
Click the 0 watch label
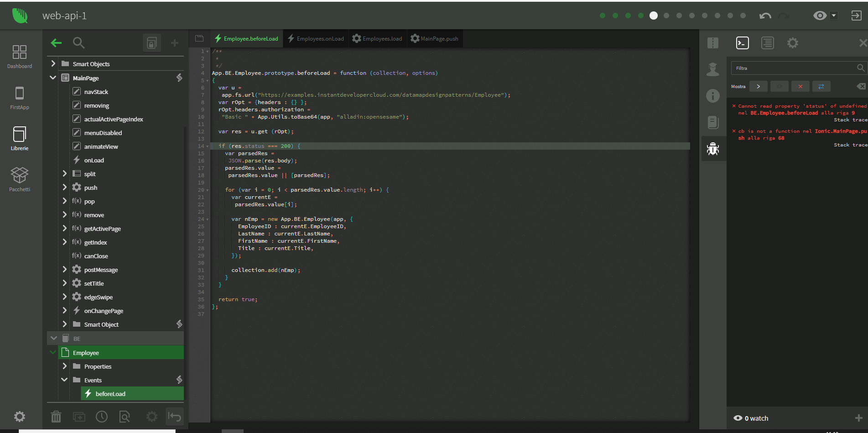[x=756, y=418]
